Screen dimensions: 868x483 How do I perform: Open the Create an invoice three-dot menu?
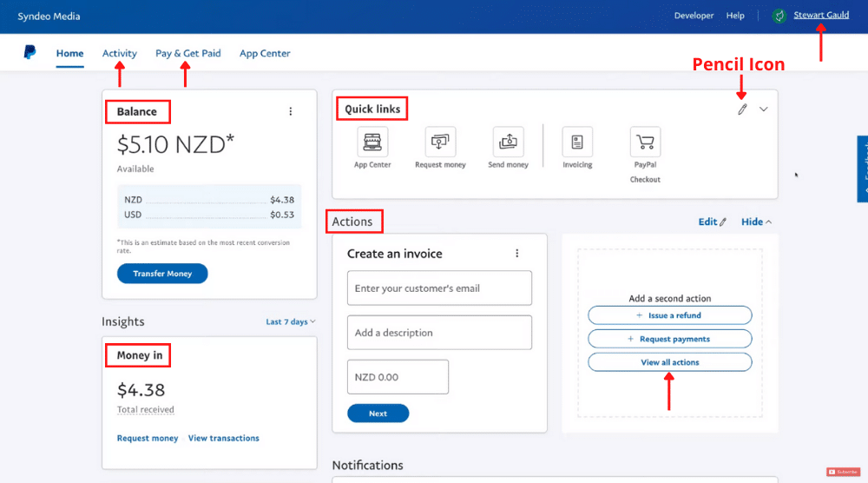[x=517, y=253]
